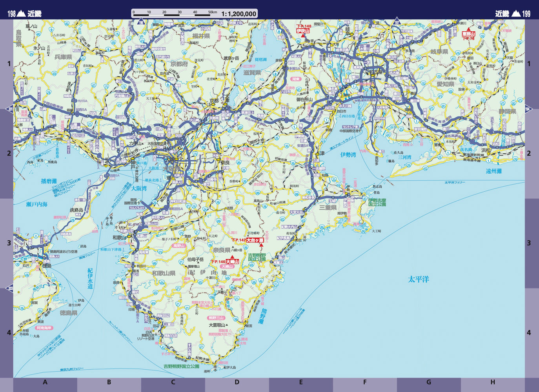Click the pink 阿南海岸 label
This screenshot has height=392, width=539.
44,328
